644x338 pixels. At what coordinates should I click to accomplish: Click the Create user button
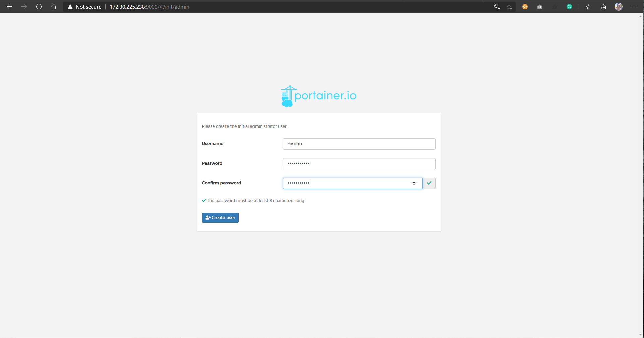[x=220, y=218]
